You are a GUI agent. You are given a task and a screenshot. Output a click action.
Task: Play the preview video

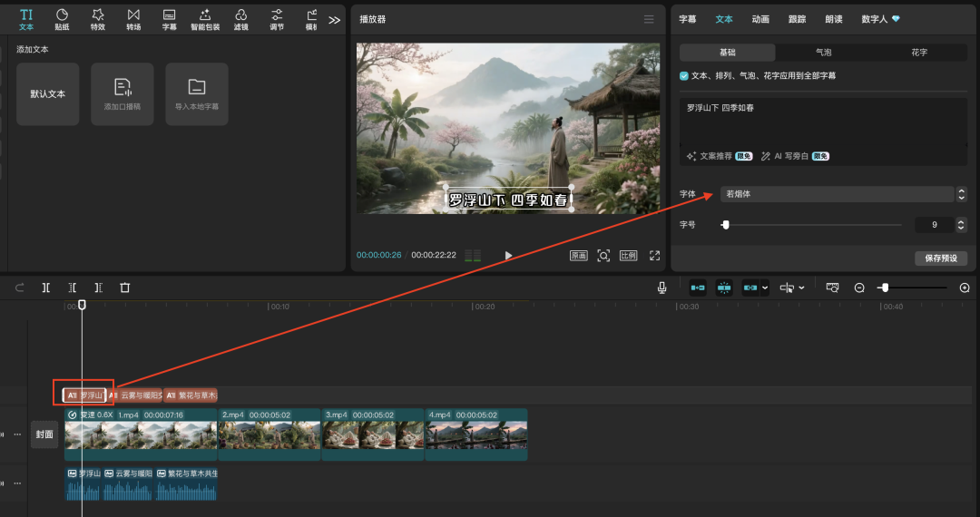[508, 256]
